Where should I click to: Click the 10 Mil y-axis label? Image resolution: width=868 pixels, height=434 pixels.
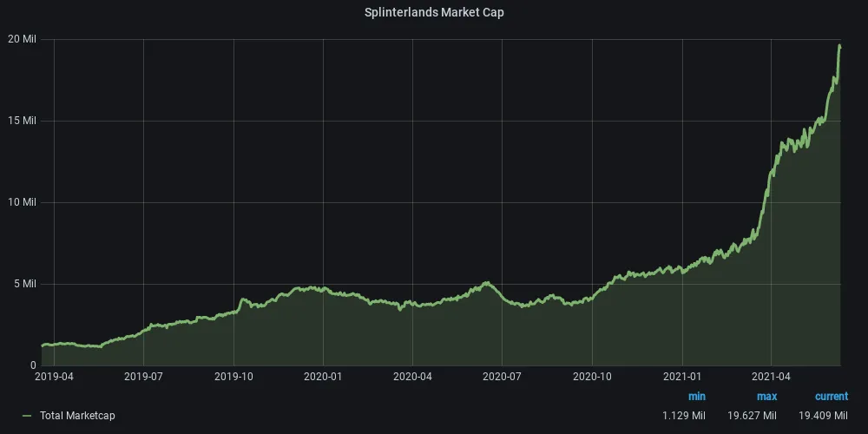[23, 202]
